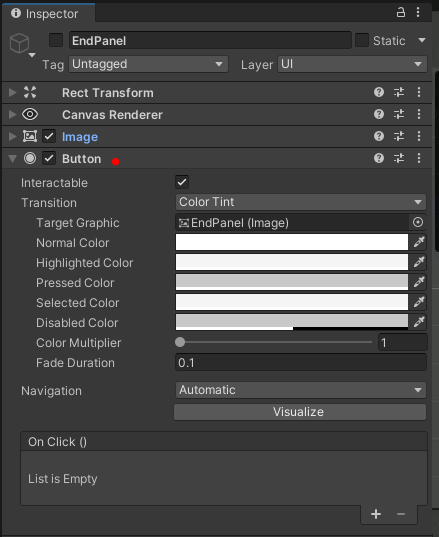The width and height of the screenshot is (439, 537).
Task: Click the Color Multiplier value field
Action: click(x=402, y=342)
